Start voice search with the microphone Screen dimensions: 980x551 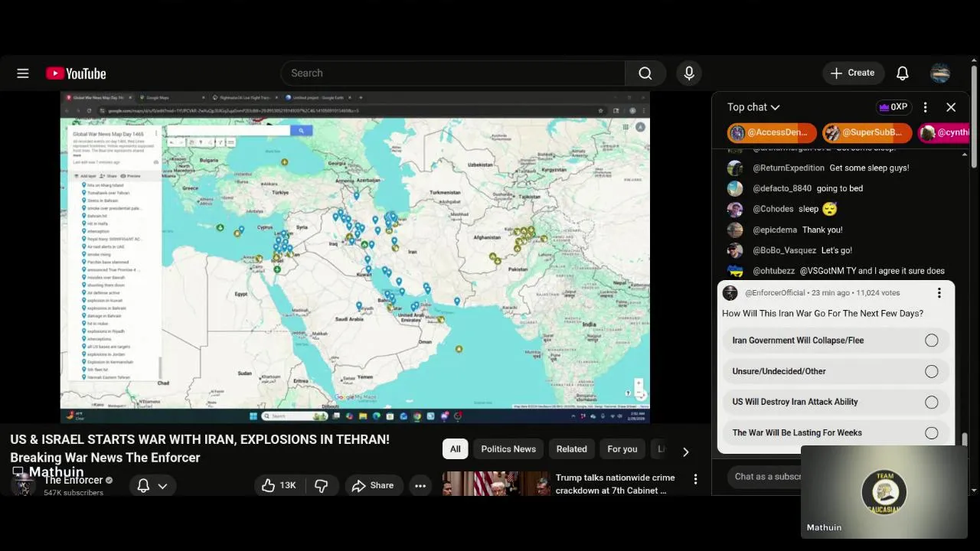(x=689, y=73)
